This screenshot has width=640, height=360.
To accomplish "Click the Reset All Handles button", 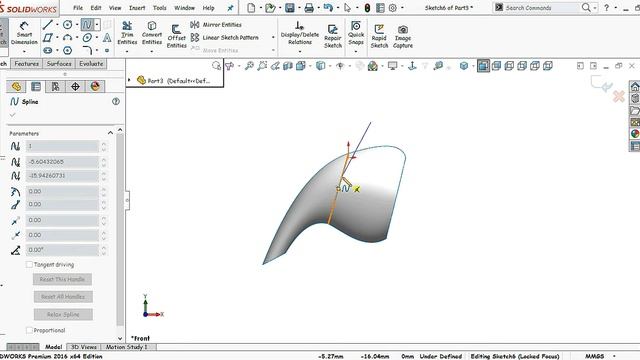I will click(x=63, y=297).
